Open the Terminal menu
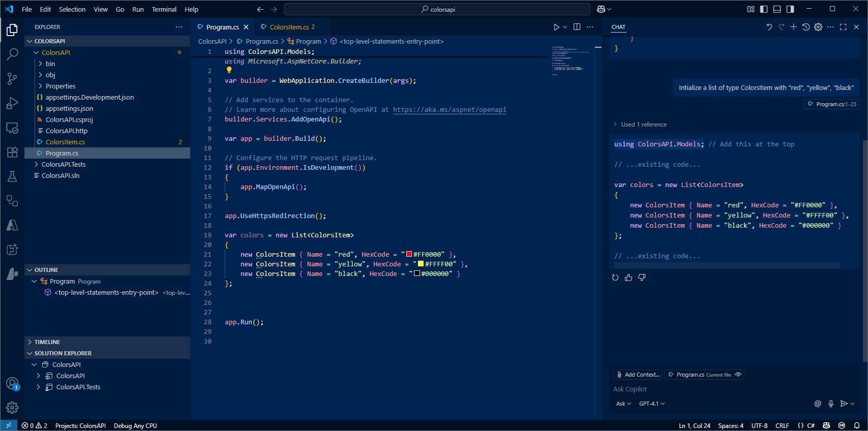 (164, 9)
